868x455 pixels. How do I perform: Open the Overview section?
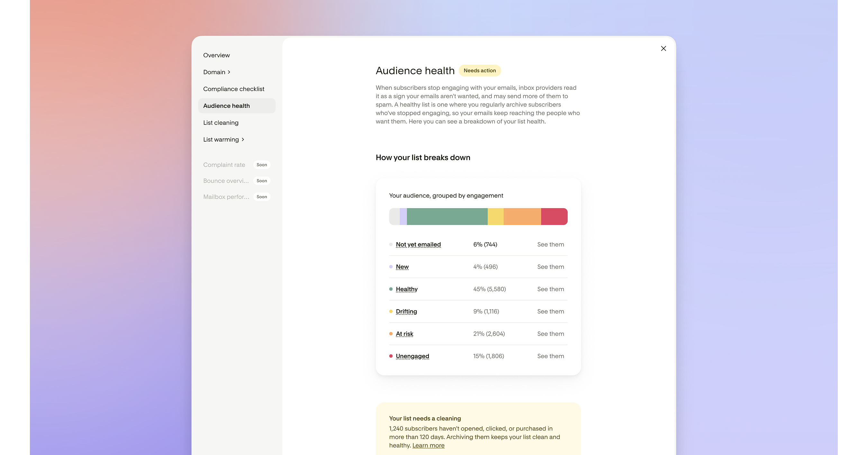[x=216, y=55]
